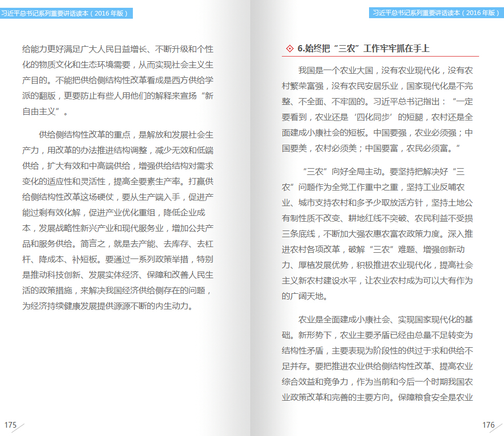
Task: Click the line starting 给能力更好满足广大人民
Action: click(x=118, y=49)
